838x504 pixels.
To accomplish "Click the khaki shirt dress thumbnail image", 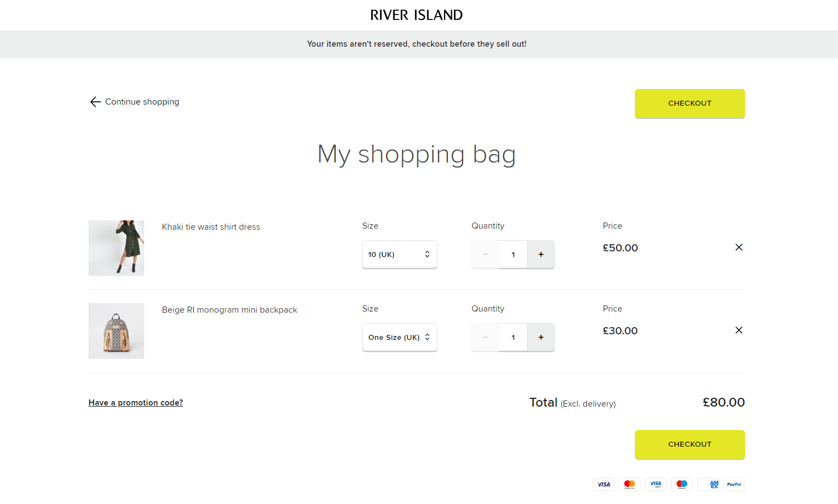I will point(116,248).
